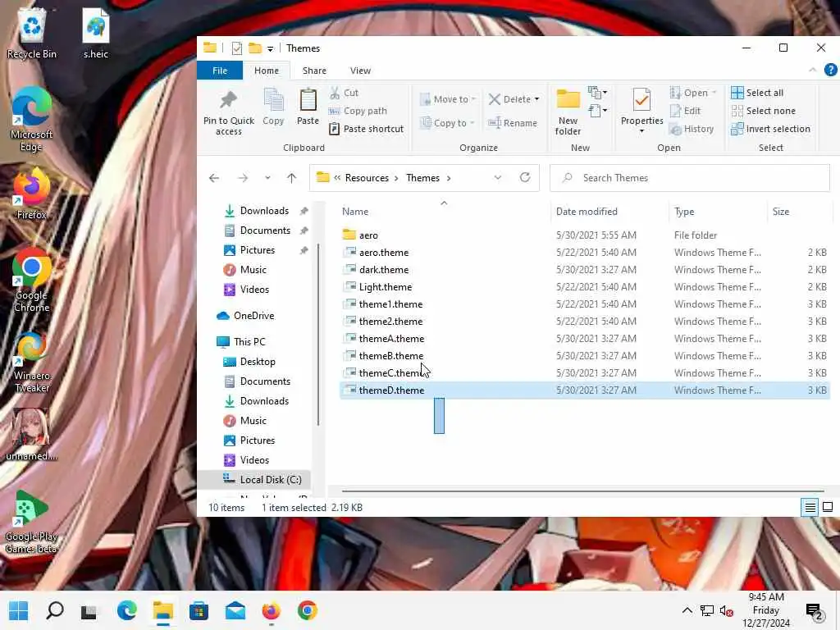The image size is (840, 630).
Task: Open address bar history dropdown
Action: (498, 177)
